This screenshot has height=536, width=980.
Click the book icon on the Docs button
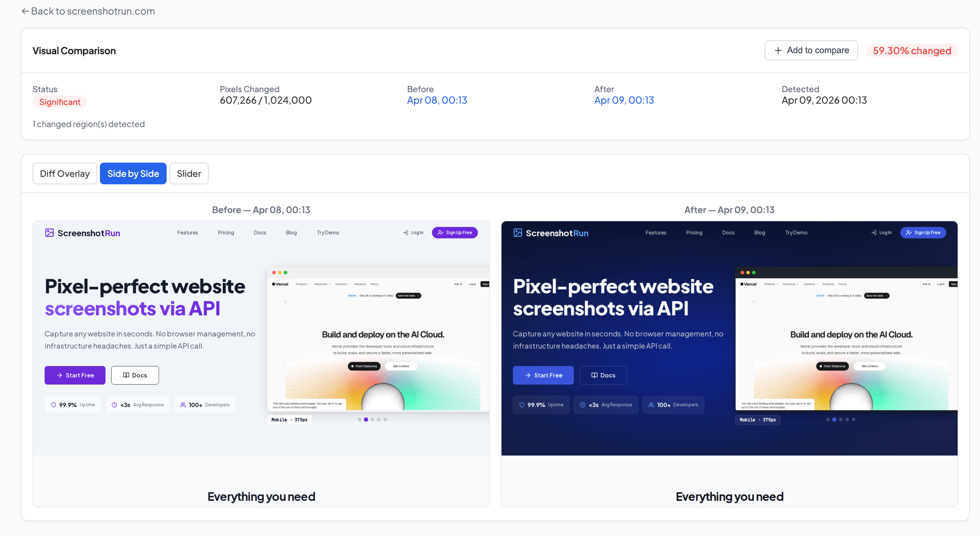[x=126, y=375]
